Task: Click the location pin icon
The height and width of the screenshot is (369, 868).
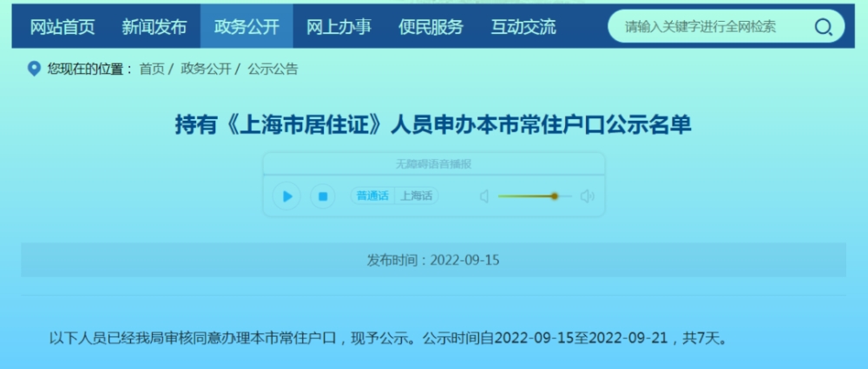Action: [35, 69]
